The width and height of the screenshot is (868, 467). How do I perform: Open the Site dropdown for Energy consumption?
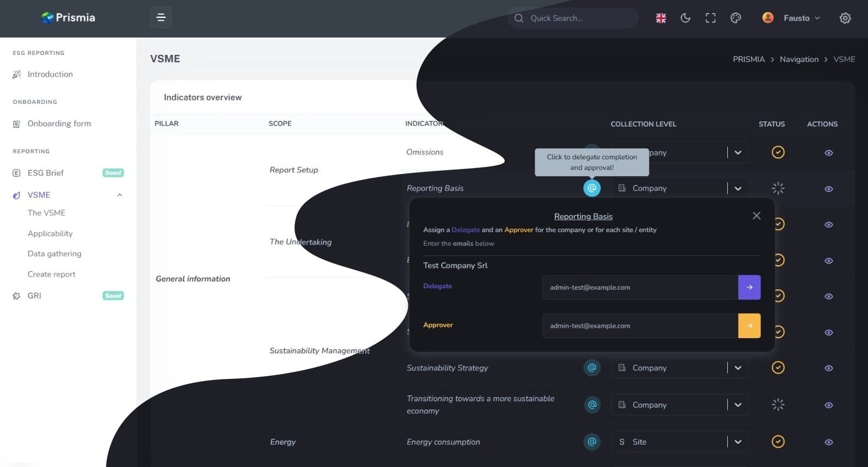(738, 442)
